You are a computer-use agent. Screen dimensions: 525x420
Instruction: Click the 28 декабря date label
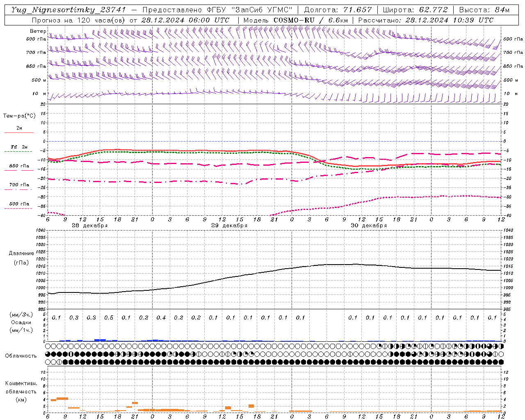[89, 226]
